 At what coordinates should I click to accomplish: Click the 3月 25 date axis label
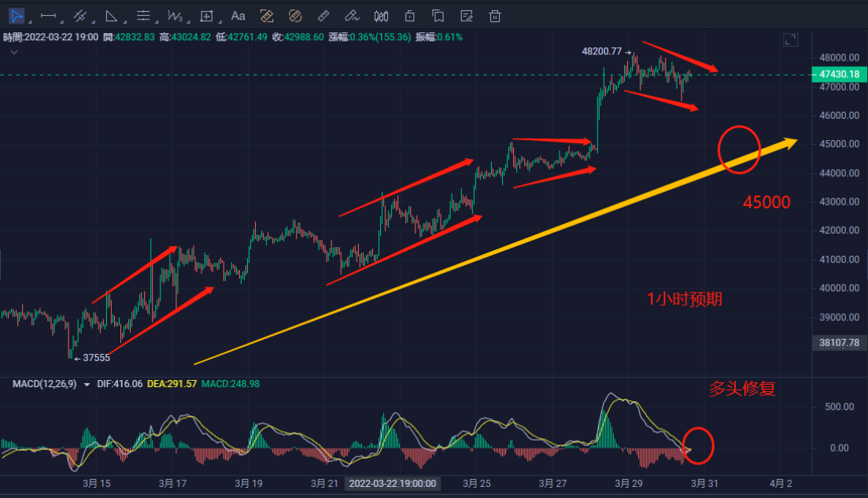[x=477, y=484]
